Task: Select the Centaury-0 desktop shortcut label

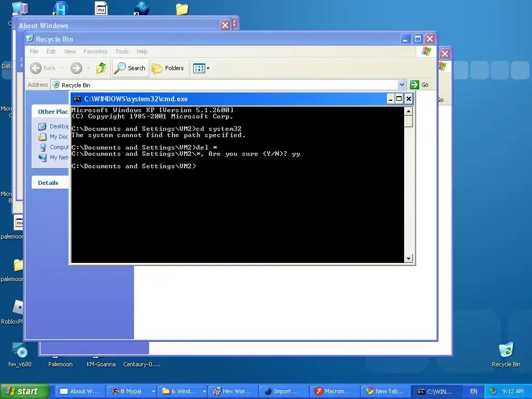Action: [x=141, y=364]
